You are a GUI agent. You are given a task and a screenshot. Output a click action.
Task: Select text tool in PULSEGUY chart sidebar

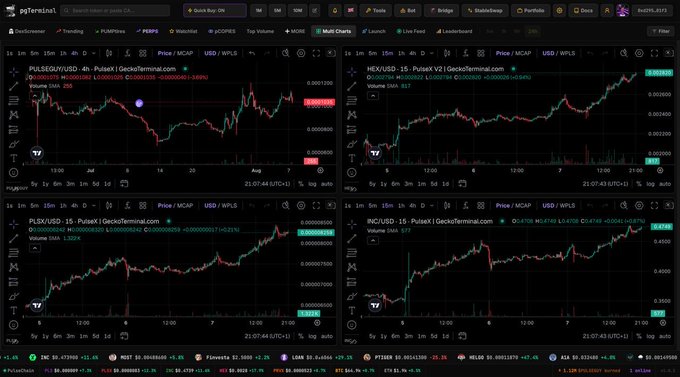[14, 158]
